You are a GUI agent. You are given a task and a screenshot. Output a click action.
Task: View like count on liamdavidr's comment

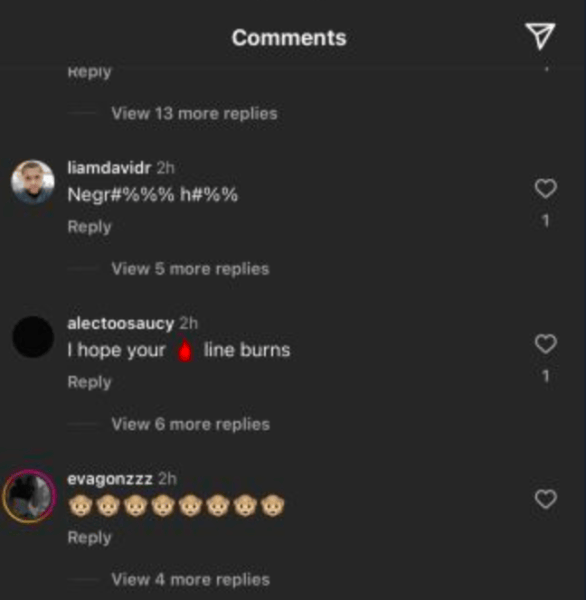tap(545, 221)
